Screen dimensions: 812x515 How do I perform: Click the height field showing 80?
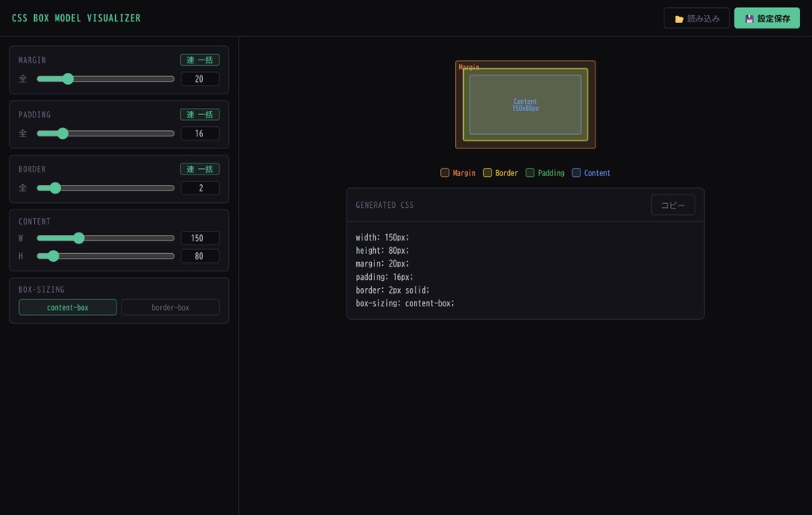coord(200,256)
